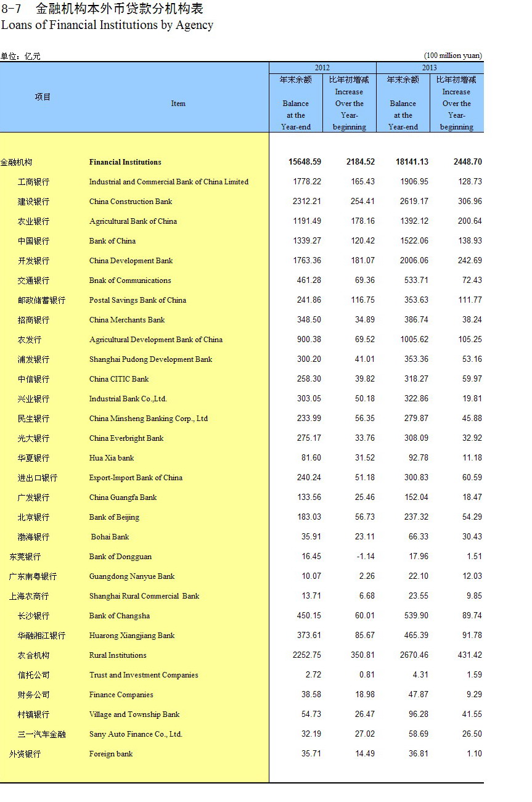Screen dimensions: 532x802
Task: Click 'Shanghai Rural Commercial Bank' label
Action: (x=144, y=596)
